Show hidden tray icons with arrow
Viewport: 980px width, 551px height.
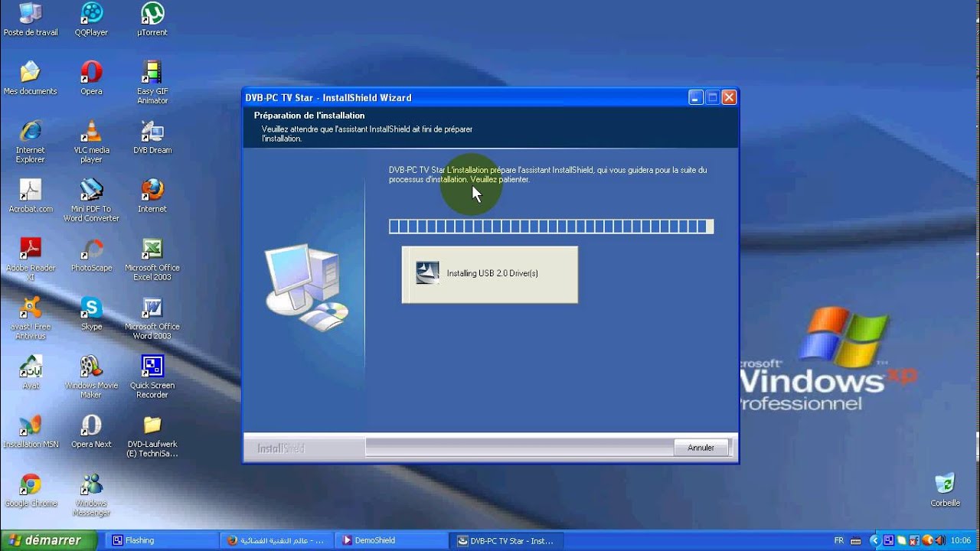pos(875,540)
